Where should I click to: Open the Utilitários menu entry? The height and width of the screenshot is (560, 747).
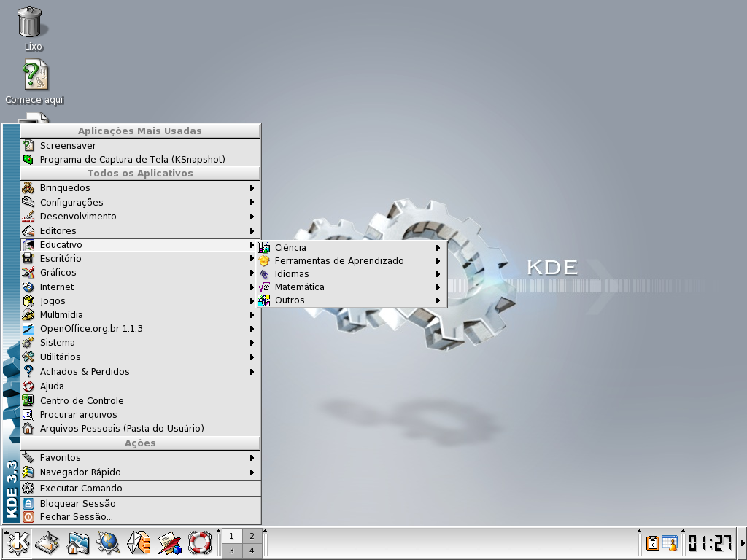141,357
